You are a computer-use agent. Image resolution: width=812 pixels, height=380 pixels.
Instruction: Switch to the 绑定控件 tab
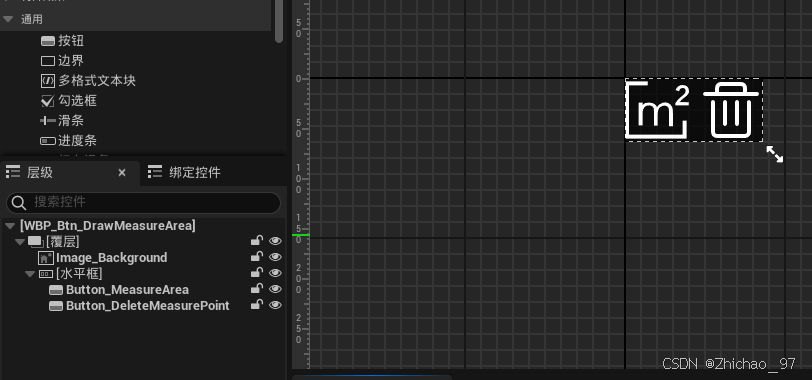coord(194,172)
